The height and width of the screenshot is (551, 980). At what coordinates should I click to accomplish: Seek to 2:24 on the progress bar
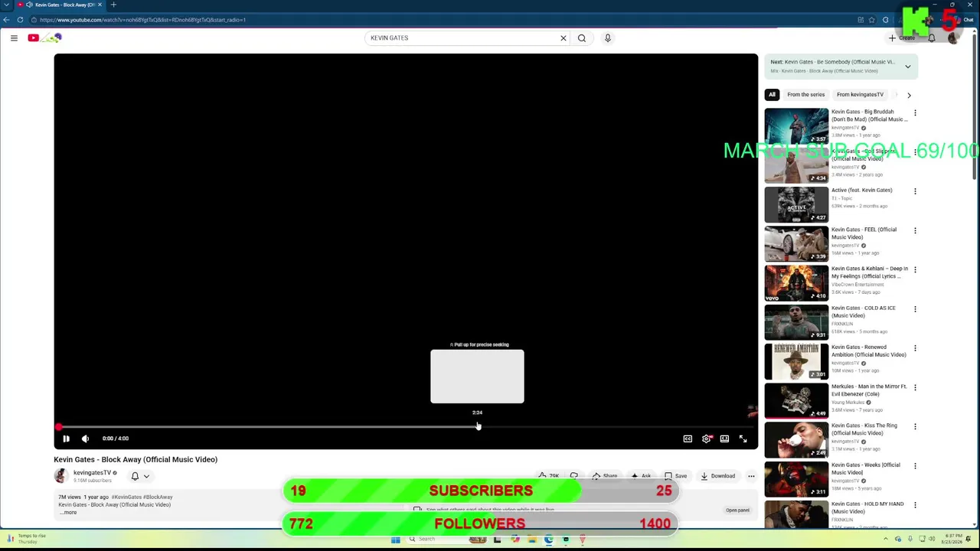(478, 426)
